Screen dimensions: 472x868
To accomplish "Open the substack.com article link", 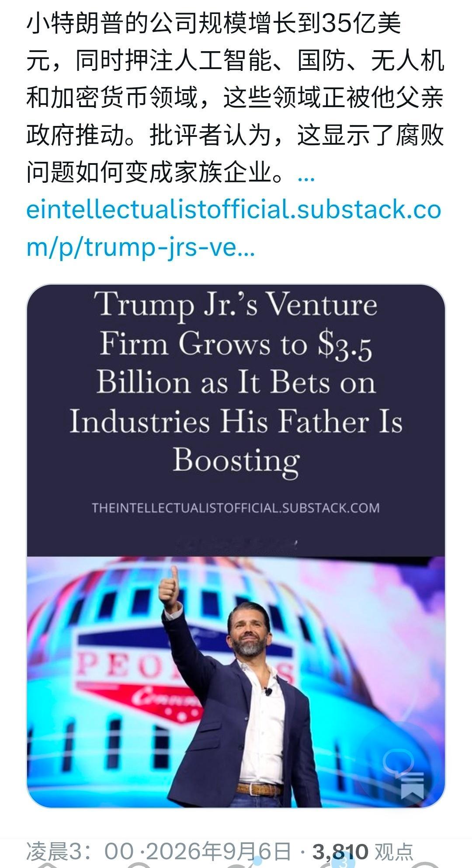I will pos(234,228).
